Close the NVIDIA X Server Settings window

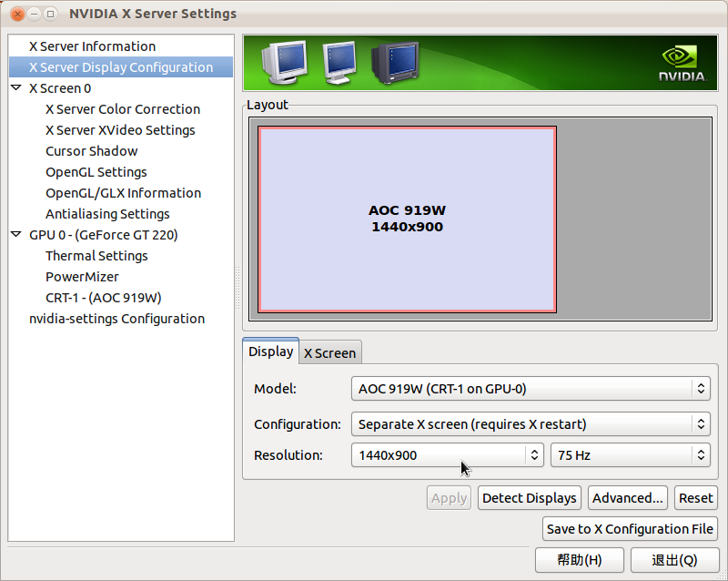coord(17,14)
